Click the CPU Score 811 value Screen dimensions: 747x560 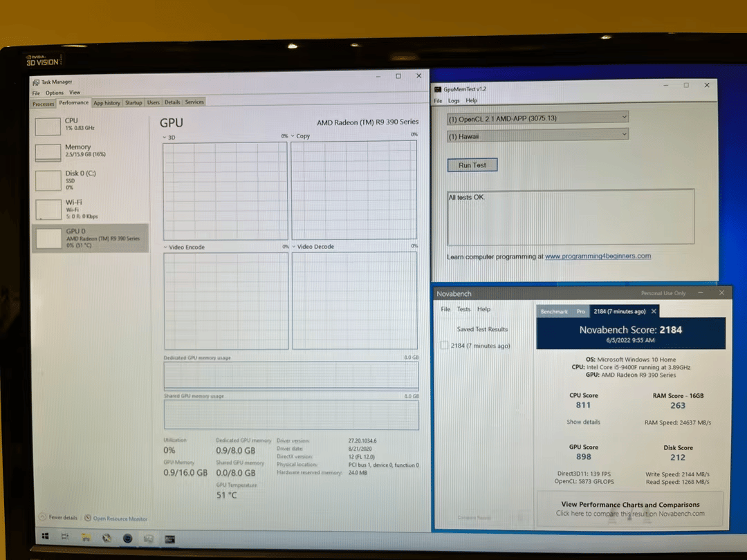coord(583,404)
